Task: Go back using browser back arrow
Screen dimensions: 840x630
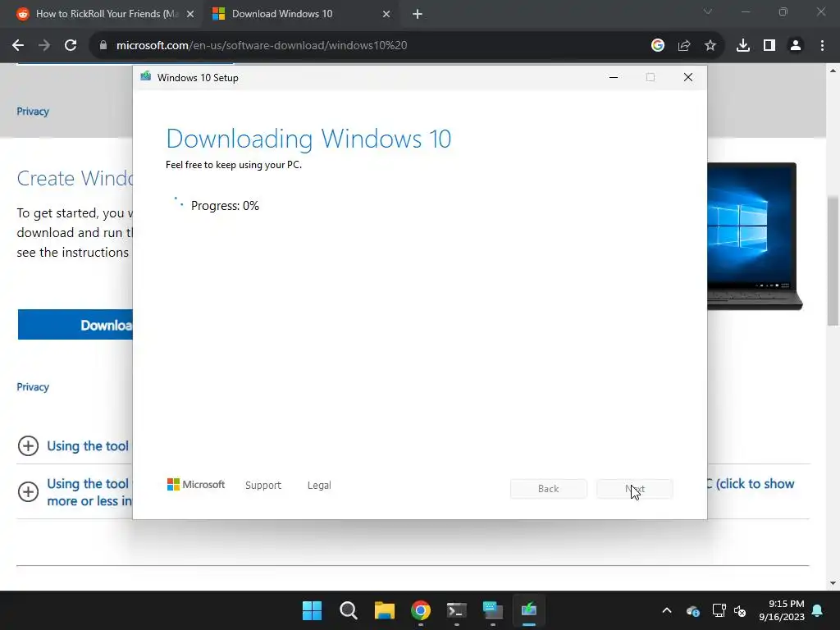Action: tap(18, 46)
